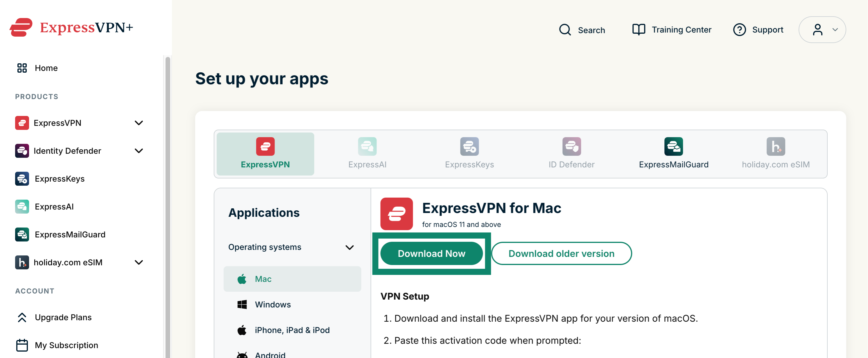The width and height of the screenshot is (868, 358).
Task: Click the Apple logo beside Mac
Action: [242, 279]
